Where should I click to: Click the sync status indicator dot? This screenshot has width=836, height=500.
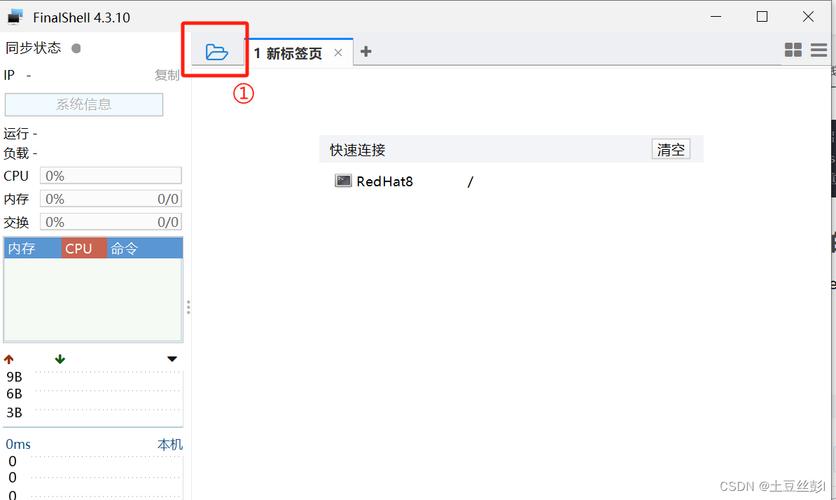point(76,49)
